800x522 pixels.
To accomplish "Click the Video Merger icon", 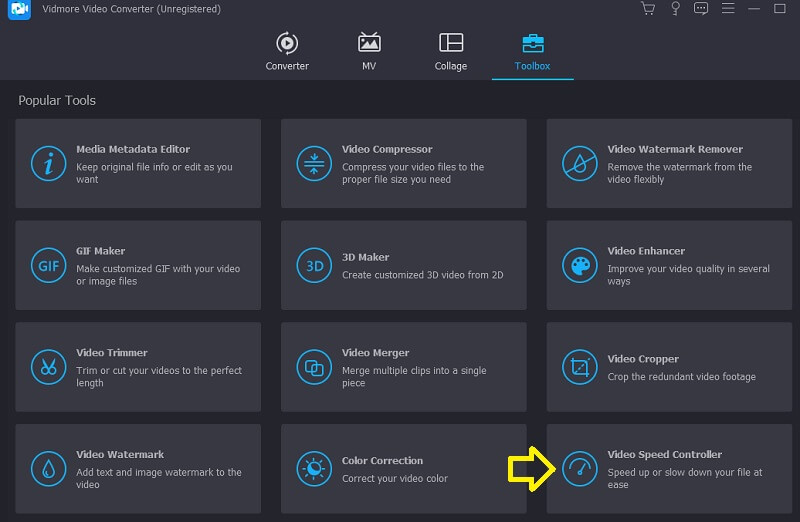I will coord(314,367).
